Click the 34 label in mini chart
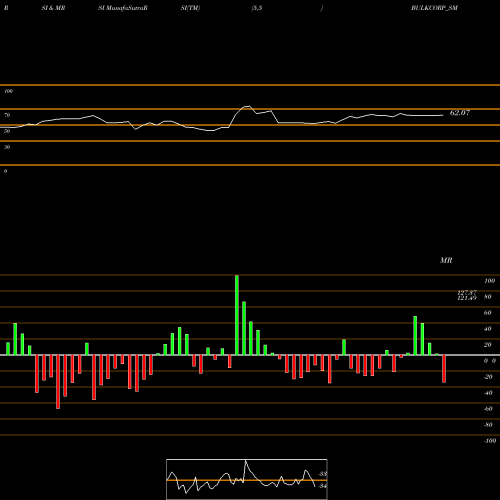This screenshot has width=500, height=500. (x=322, y=486)
